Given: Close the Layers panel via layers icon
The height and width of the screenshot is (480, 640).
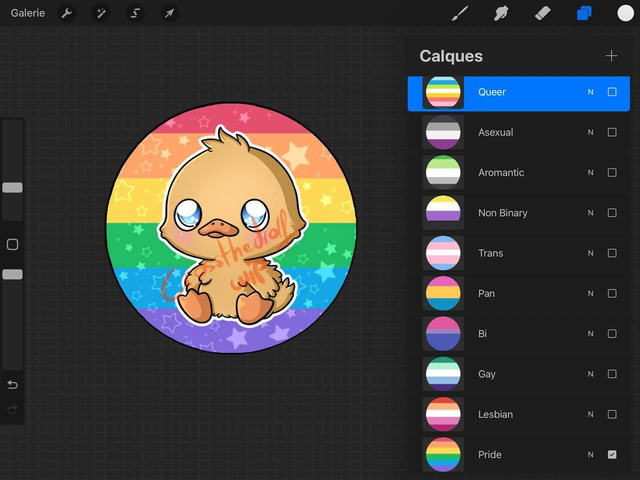Looking at the screenshot, I should (584, 13).
